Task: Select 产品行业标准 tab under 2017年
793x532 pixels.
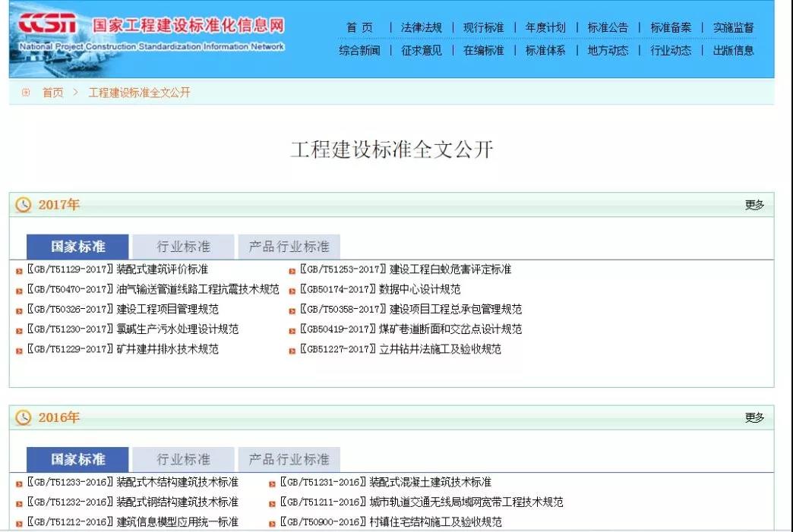Action: [x=289, y=247]
